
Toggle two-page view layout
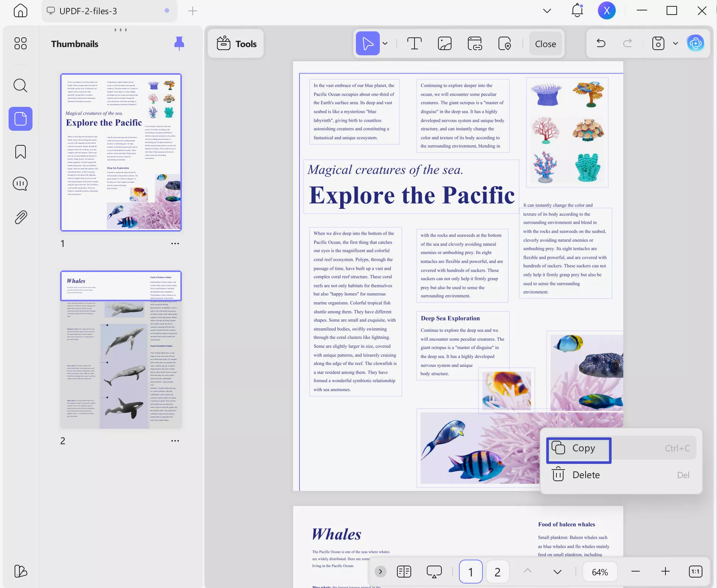click(404, 572)
